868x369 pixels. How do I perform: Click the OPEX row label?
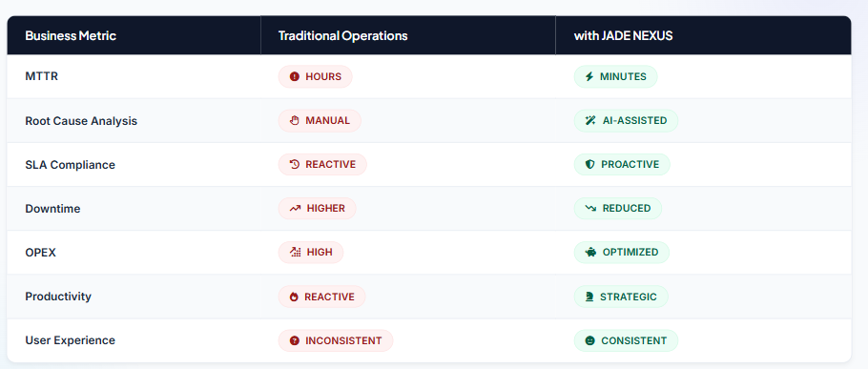(40, 253)
